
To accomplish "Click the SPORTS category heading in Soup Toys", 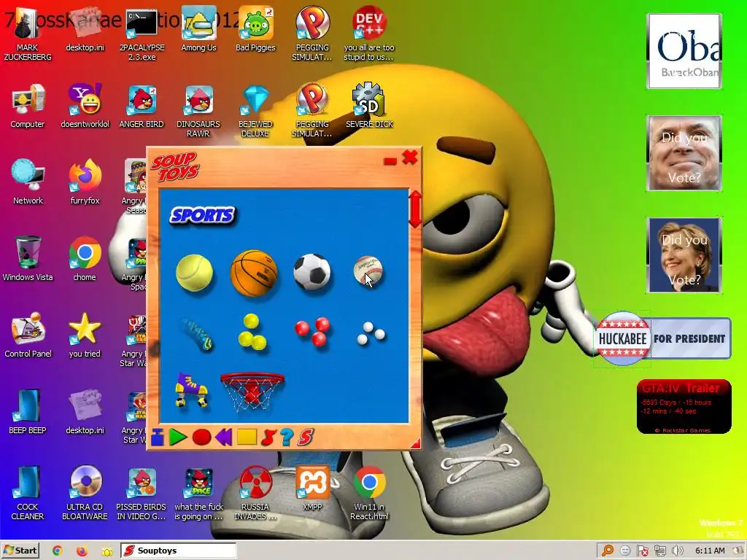I will (x=203, y=215).
